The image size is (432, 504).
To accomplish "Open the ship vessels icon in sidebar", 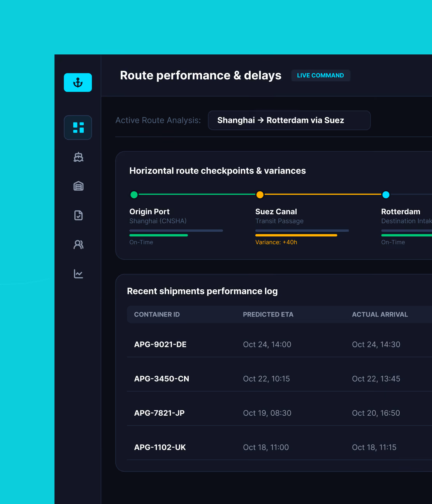I will point(78,157).
